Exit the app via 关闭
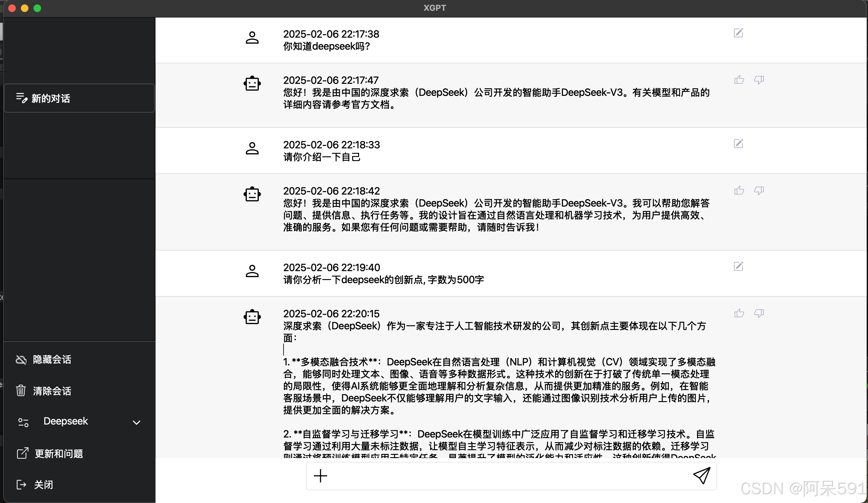 tap(43, 484)
